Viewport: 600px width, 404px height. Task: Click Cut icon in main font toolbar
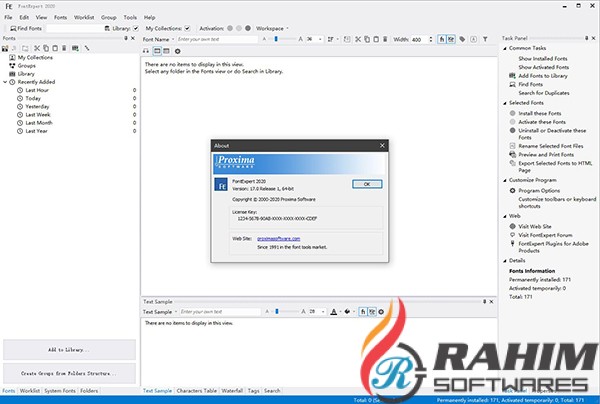pos(358,39)
